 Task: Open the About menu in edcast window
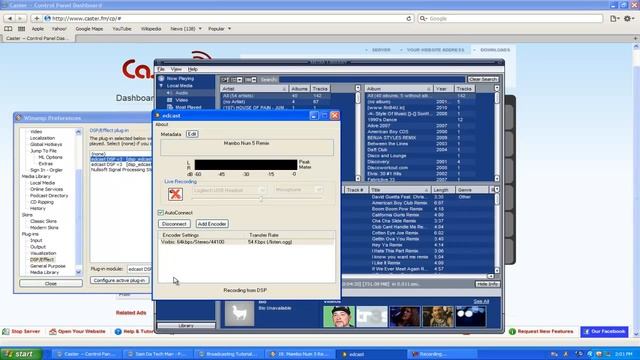tap(162, 124)
